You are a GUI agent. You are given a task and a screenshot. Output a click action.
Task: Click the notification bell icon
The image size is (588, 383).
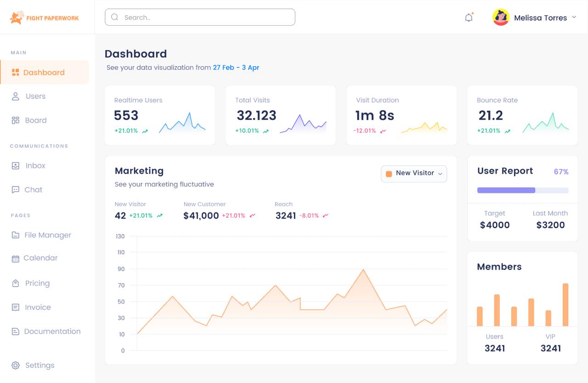[469, 18]
